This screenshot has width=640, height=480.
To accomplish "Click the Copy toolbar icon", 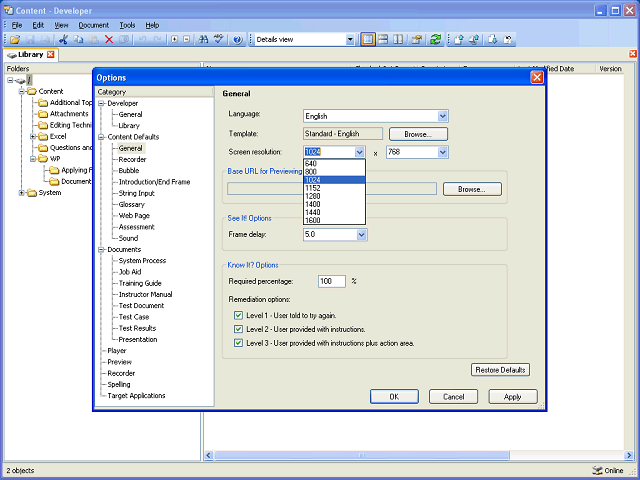I will pos(78,40).
